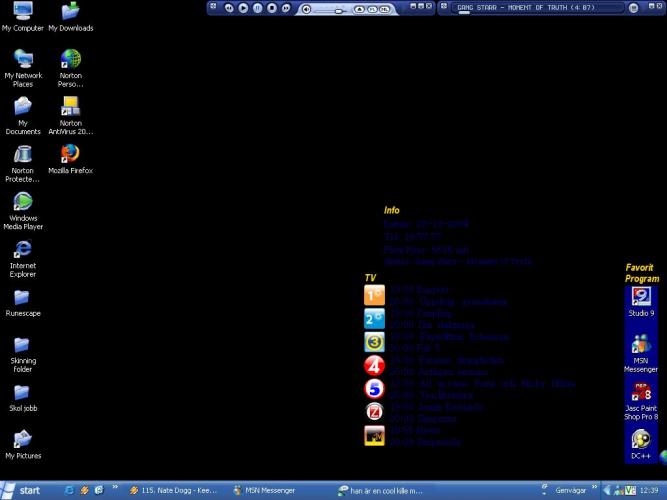
Task: Launch Norton Personal Firewall shortcut
Action: [71, 68]
